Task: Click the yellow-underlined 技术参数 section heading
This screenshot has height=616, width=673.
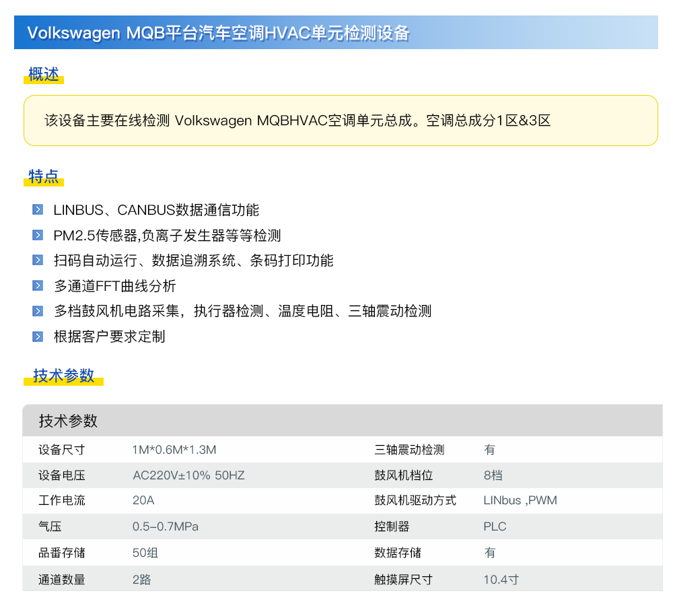Action: pos(64,376)
